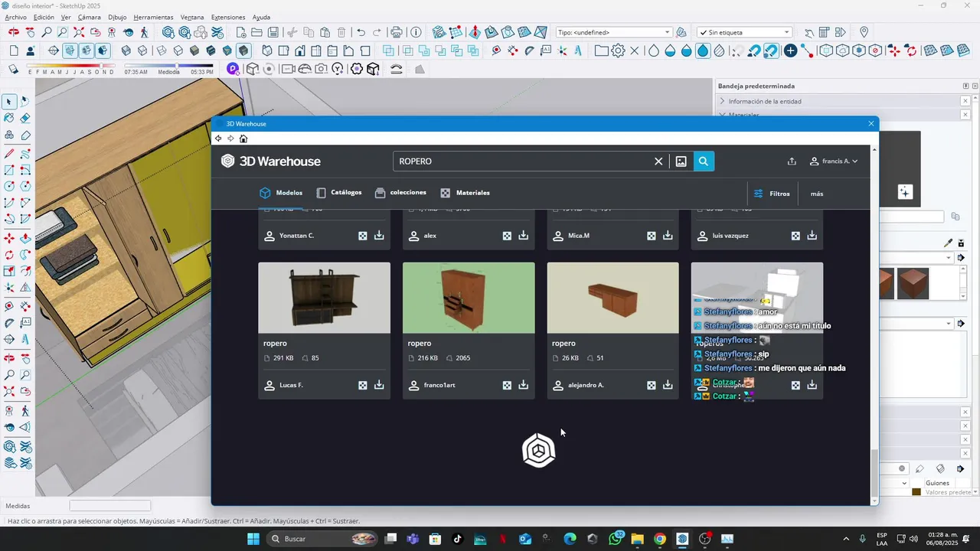Choose the Rotate tool
The width and height of the screenshot is (980, 551).
(x=9, y=255)
